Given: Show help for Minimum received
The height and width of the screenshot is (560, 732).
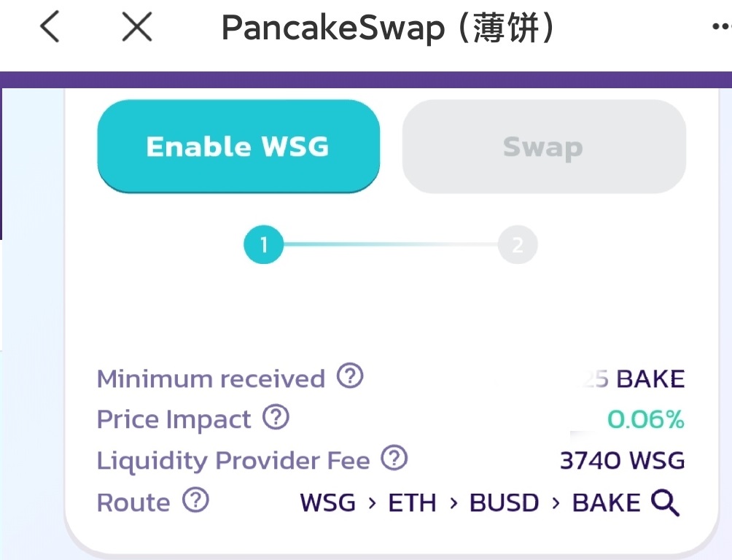Looking at the screenshot, I should 350,377.
